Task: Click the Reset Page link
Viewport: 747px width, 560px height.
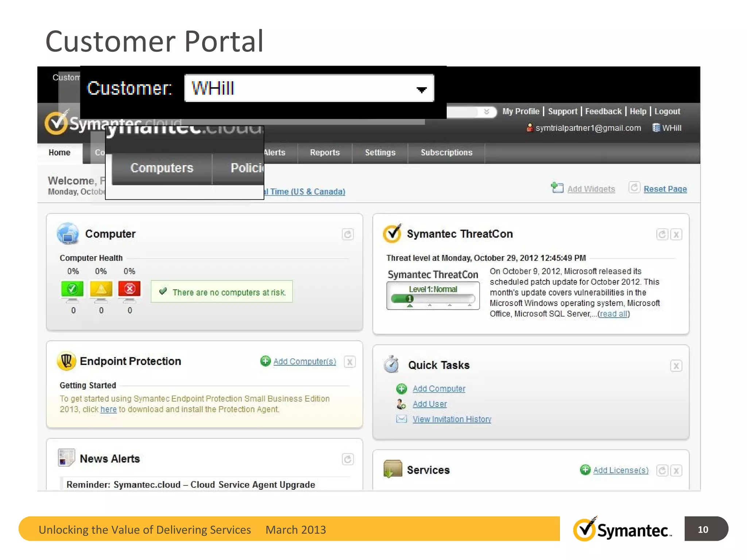Action: [665, 189]
